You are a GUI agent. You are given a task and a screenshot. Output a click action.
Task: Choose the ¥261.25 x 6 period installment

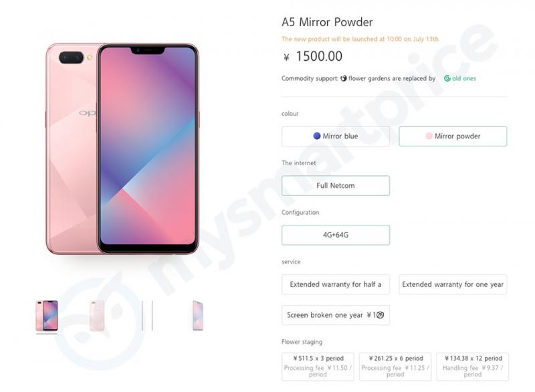tap(395, 367)
